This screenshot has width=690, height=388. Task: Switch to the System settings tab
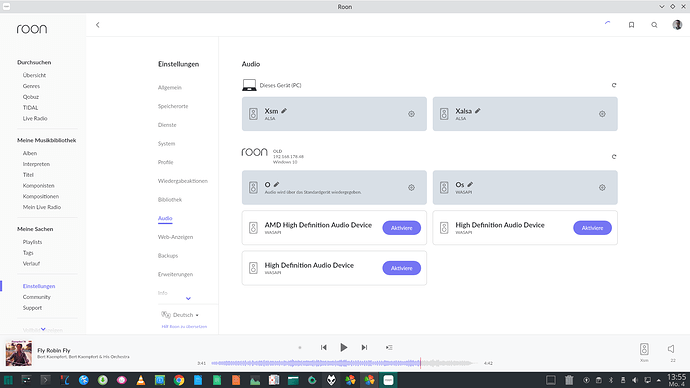point(166,143)
